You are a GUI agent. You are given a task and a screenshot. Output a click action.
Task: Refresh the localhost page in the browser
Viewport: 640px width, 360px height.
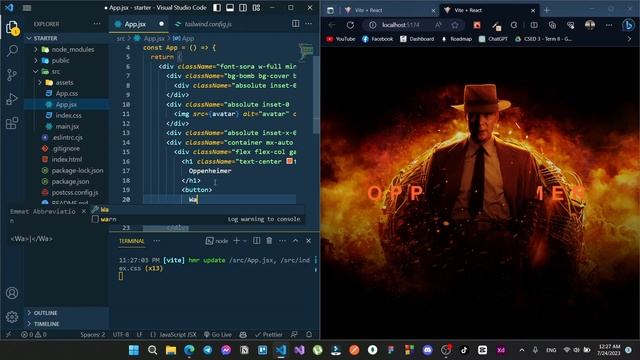[x=350, y=25]
